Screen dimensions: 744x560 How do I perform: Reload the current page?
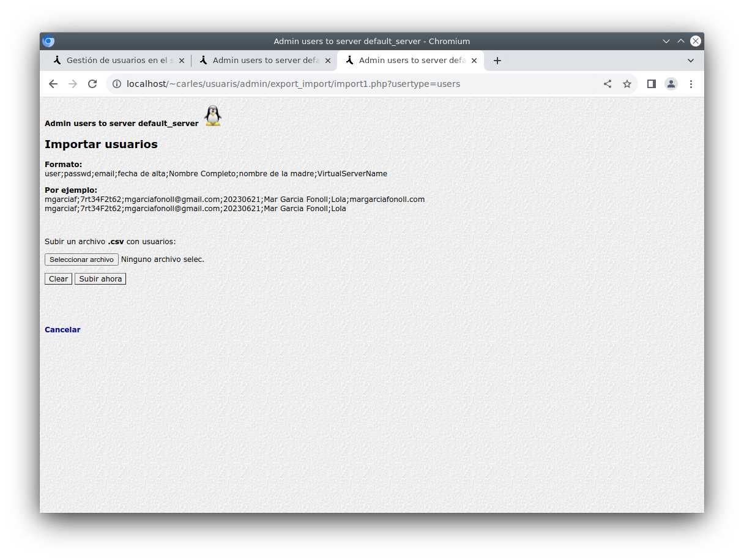[92, 84]
